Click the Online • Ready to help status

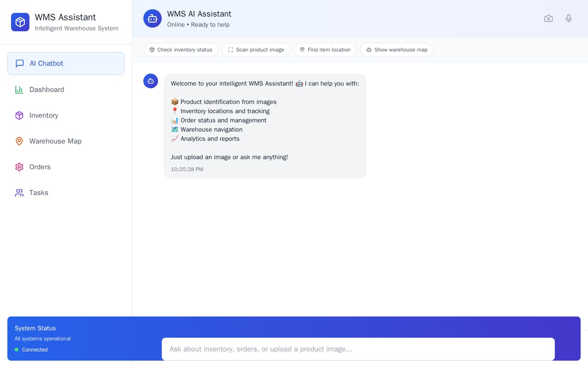198,25
